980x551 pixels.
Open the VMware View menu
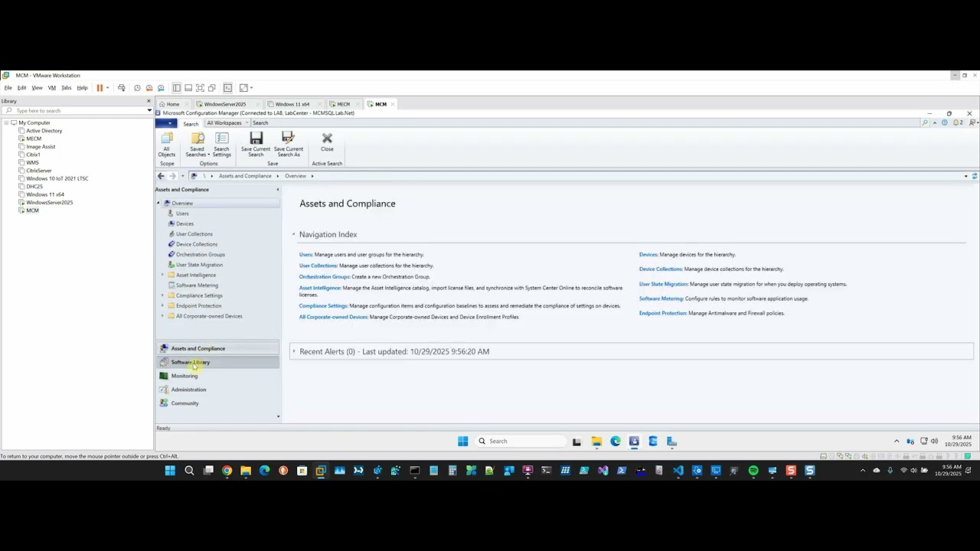pos(37,88)
